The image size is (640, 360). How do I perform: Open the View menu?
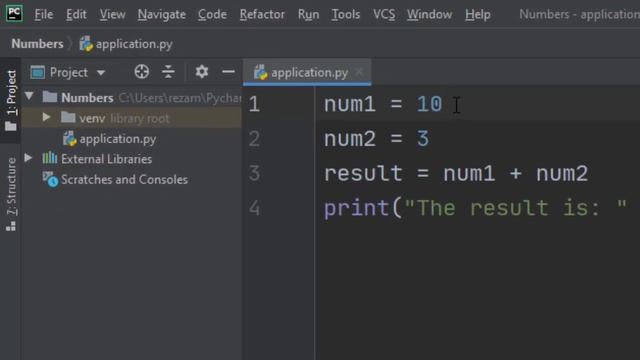(x=112, y=15)
